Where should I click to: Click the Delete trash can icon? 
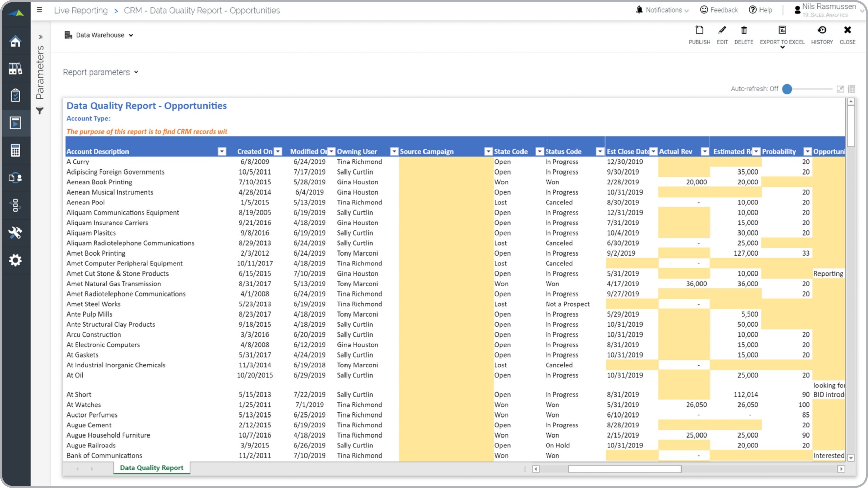744,30
